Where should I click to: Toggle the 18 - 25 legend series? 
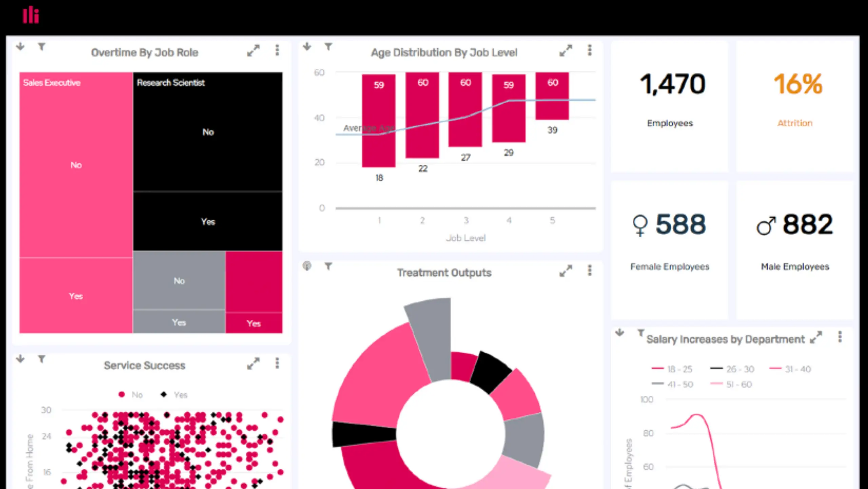[672, 369]
